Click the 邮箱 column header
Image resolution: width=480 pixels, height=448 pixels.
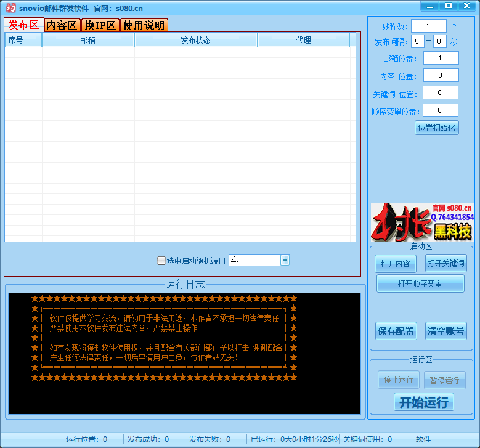pos(88,40)
